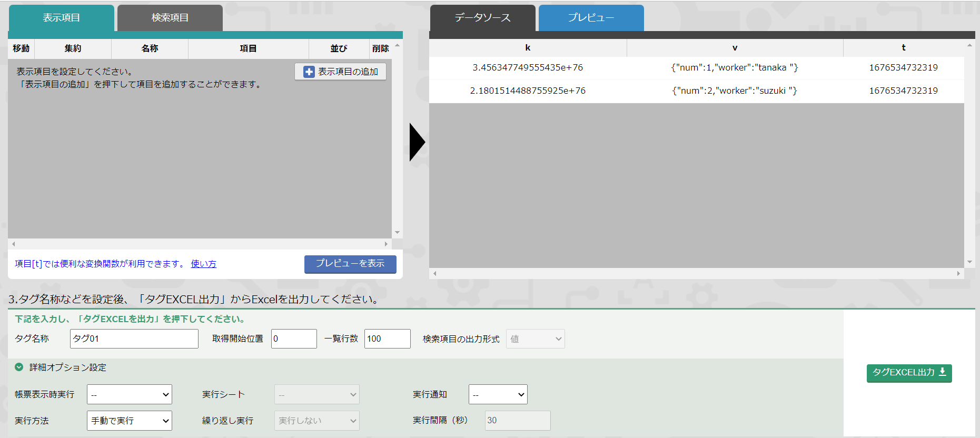Click the 並び column header

coord(339,48)
